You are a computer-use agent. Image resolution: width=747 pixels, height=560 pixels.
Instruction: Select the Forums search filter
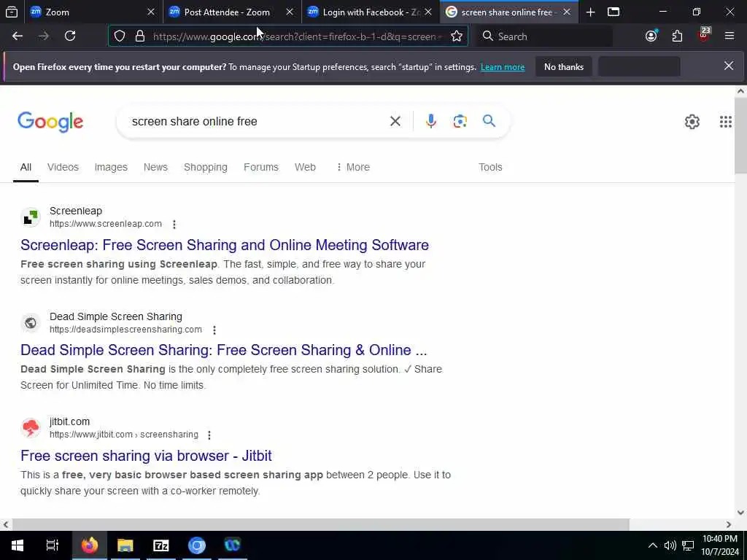tap(261, 167)
